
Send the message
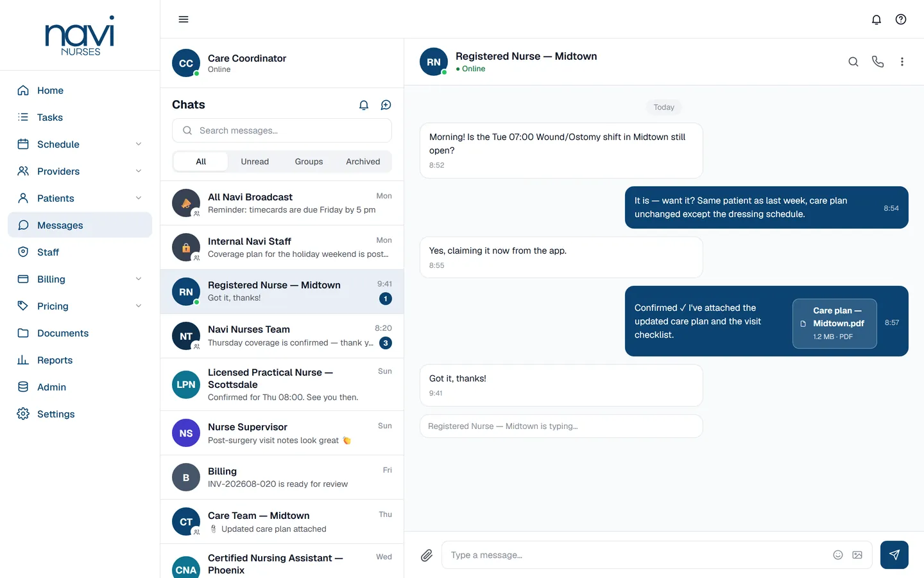(894, 555)
